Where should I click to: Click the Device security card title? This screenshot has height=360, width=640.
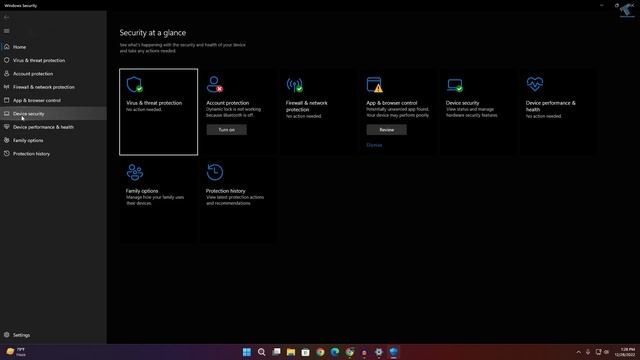coord(462,103)
